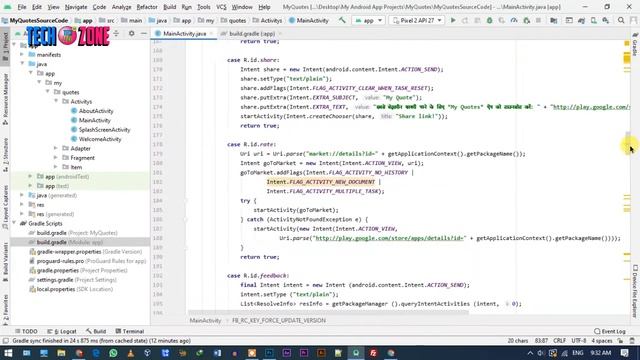Toggle the tool window quick-access icon in status bar
Image resolution: width=640 pixels, height=360 pixels.
click(x=5, y=341)
